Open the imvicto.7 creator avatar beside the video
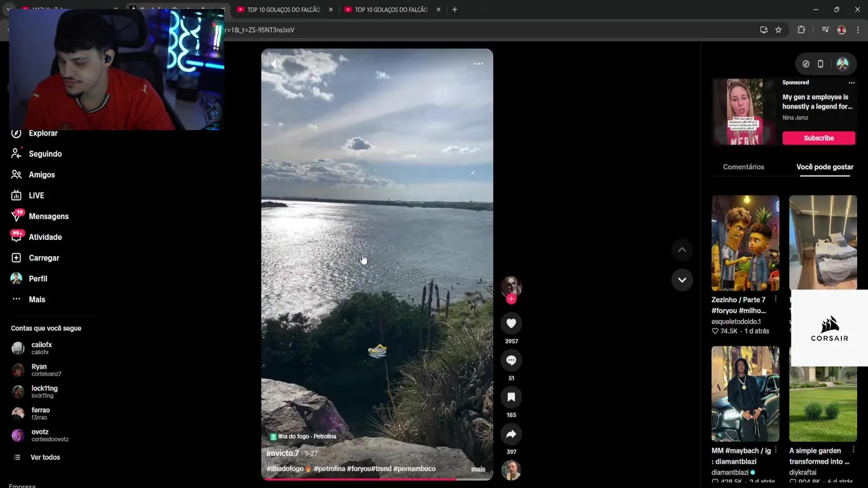Viewport: 868px width, 488px height. [x=511, y=286]
